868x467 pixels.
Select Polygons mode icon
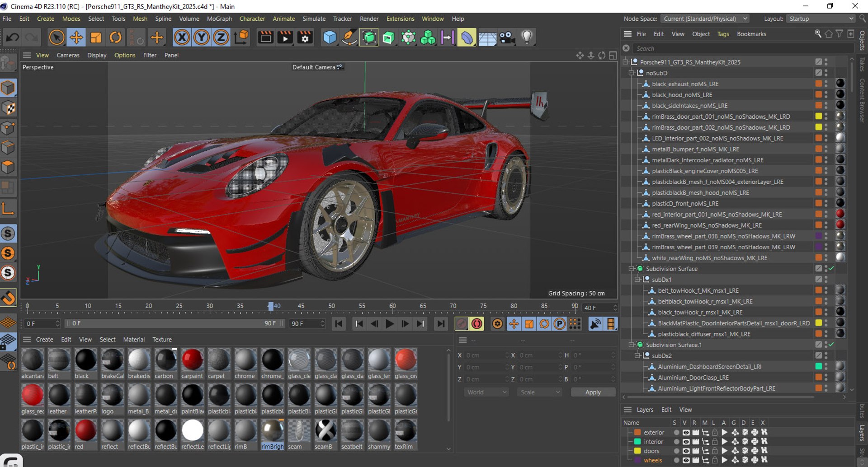8,168
